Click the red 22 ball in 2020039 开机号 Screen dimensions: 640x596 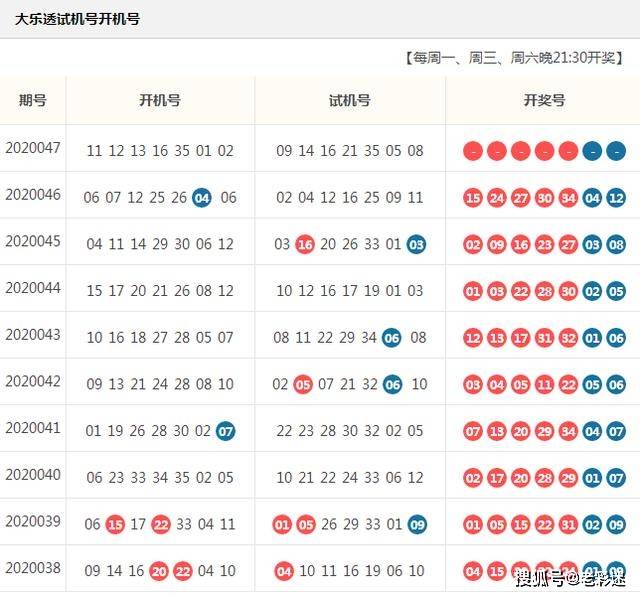[161, 525]
